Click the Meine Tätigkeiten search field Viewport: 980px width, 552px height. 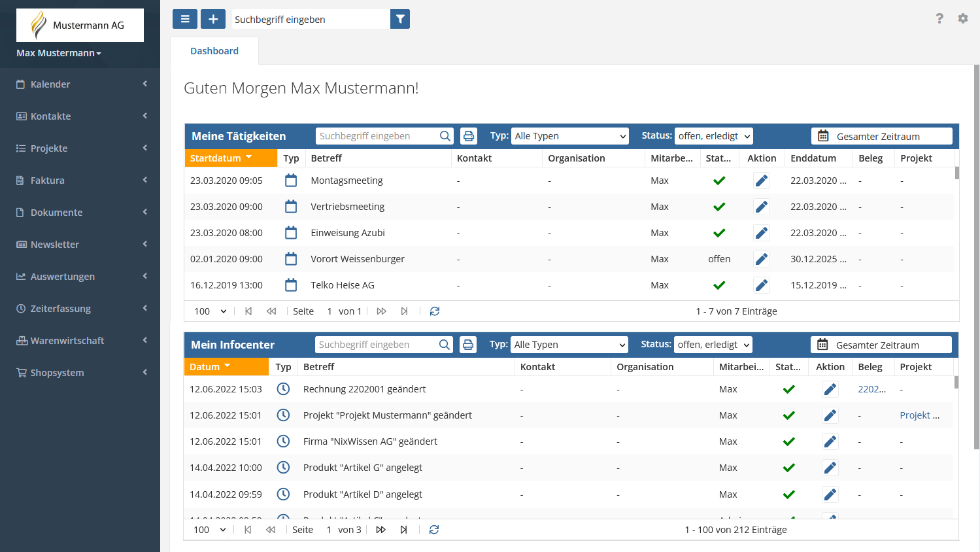(x=377, y=136)
